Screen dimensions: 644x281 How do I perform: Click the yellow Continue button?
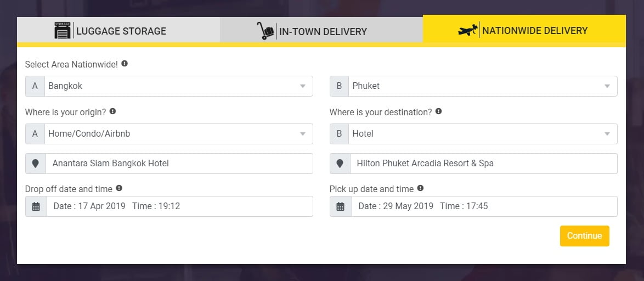coord(584,236)
